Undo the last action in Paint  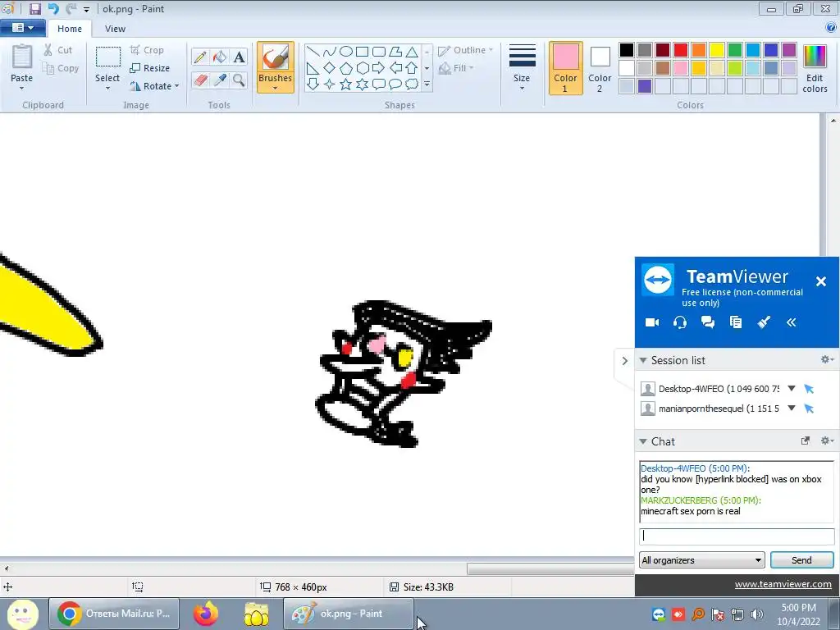pos(53,8)
